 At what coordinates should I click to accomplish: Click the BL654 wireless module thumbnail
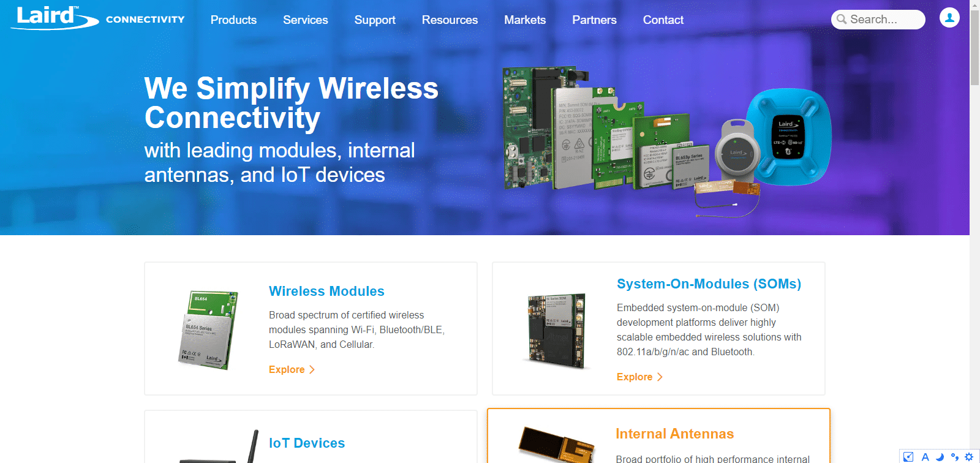208,330
